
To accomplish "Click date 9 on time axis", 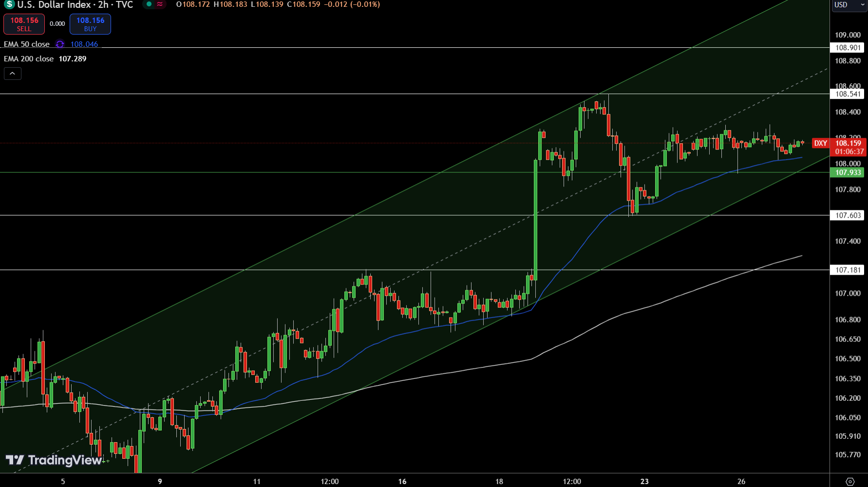I will pos(160,481).
